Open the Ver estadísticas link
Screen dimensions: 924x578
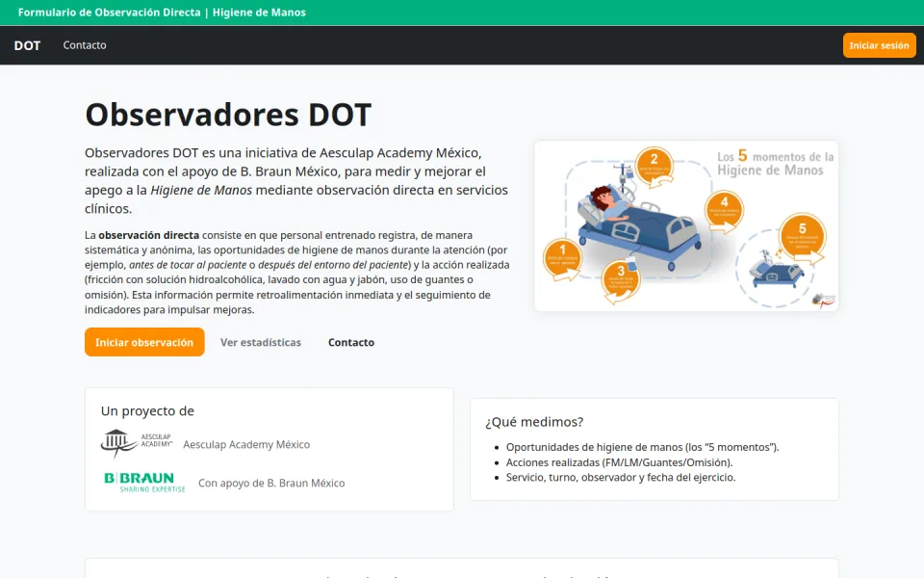click(261, 342)
